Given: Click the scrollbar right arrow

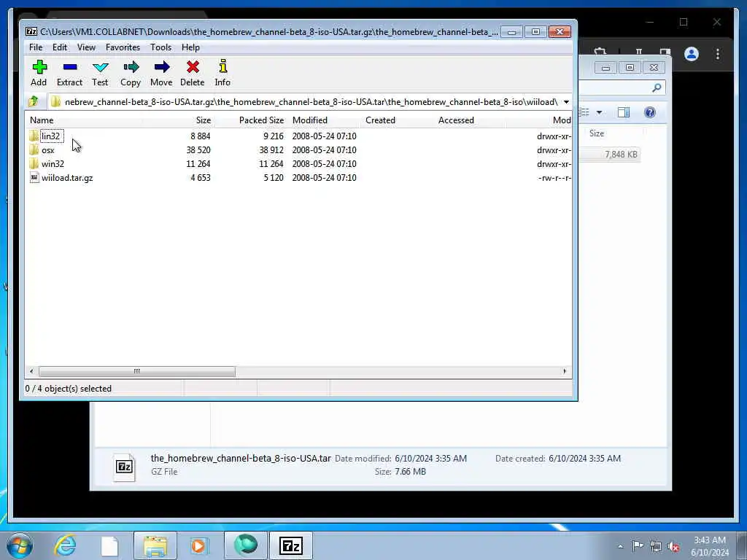Looking at the screenshot, I should [565, 371].
